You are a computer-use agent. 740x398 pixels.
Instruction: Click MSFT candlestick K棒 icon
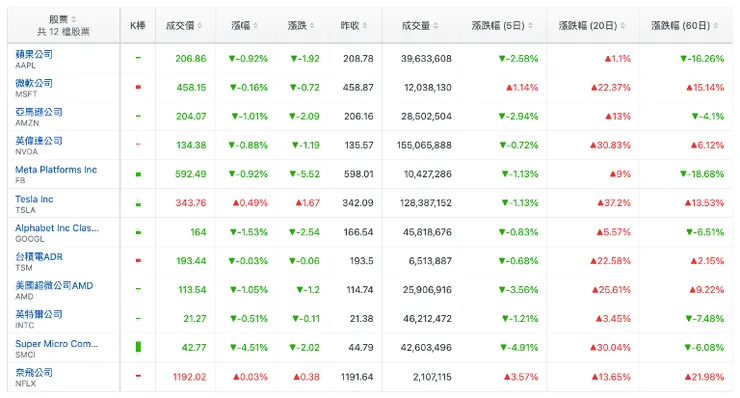tap(138, 87)
